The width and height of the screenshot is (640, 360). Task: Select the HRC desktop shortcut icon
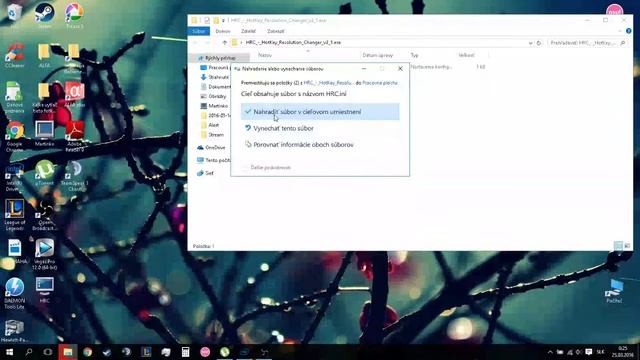coord(44,290)
